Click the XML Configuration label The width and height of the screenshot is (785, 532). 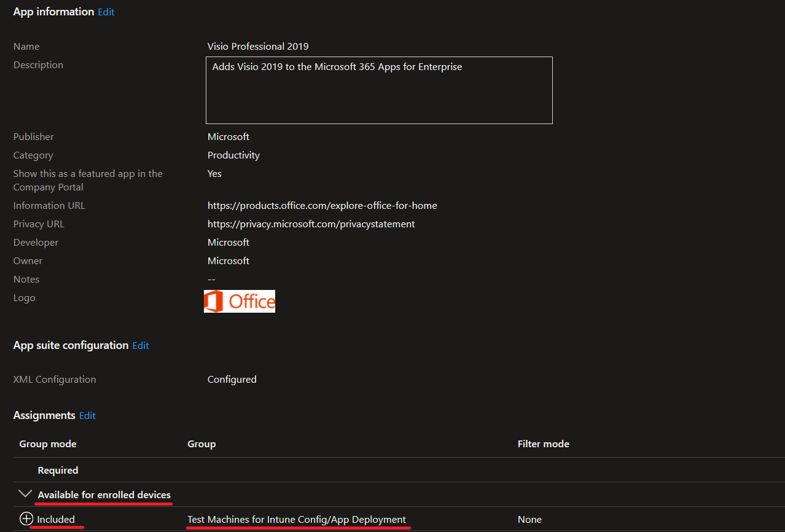pos(55,380)
